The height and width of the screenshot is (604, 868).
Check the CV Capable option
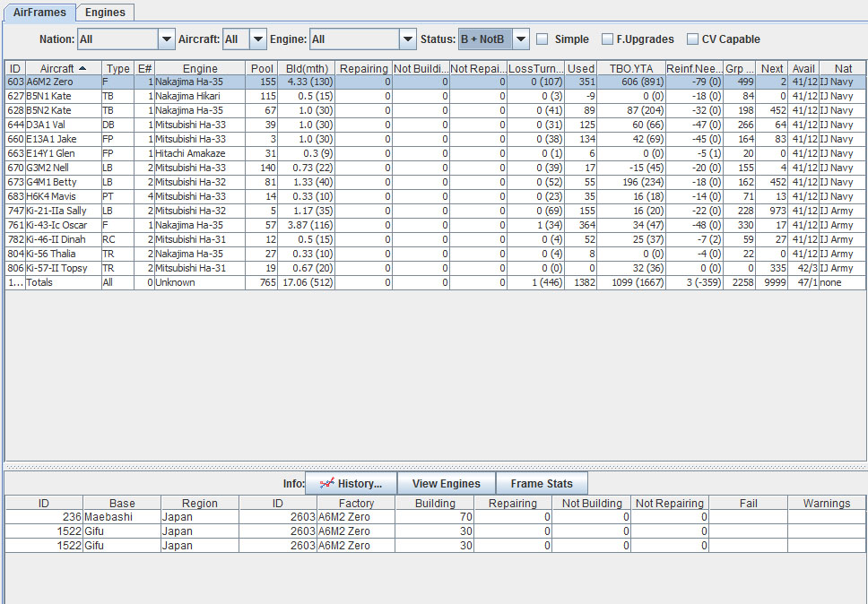[x=692, y=39]
